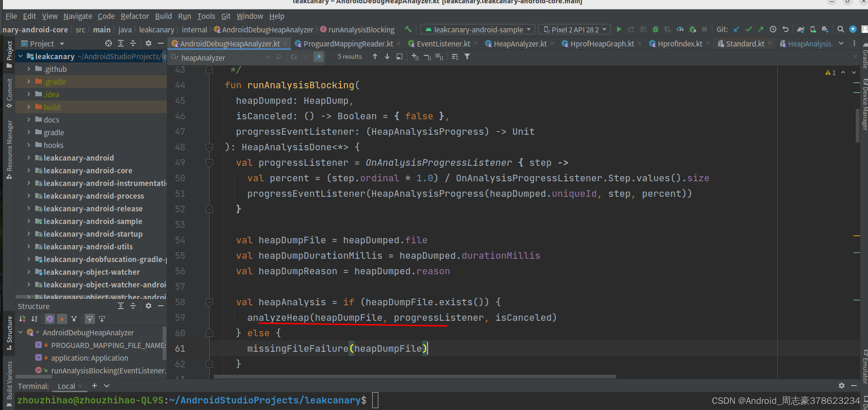
Task: Click the blue update available icon
Action: point(853,29)
